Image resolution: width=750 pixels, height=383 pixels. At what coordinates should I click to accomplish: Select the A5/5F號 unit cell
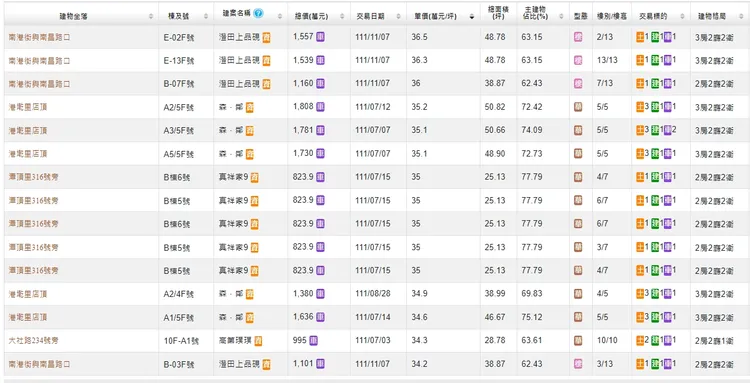click(x=178, y=154)
